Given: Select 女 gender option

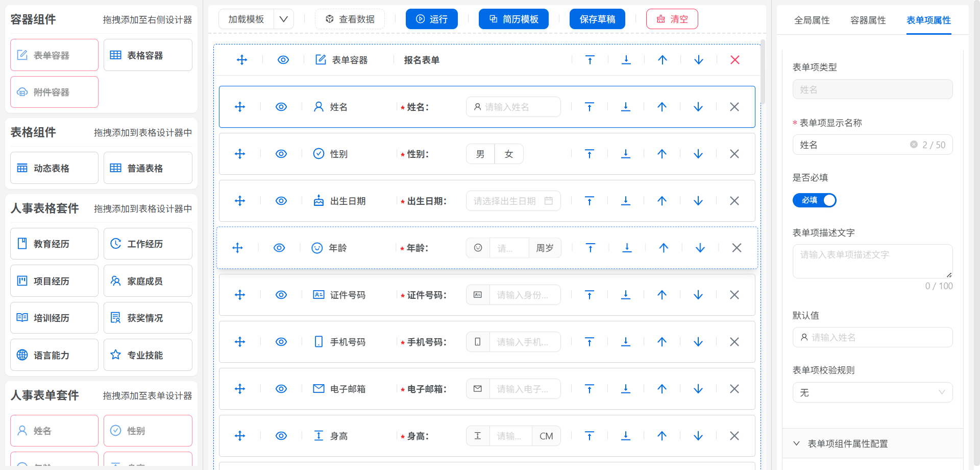Looking at the screenshot, I should tap(508, 154).
